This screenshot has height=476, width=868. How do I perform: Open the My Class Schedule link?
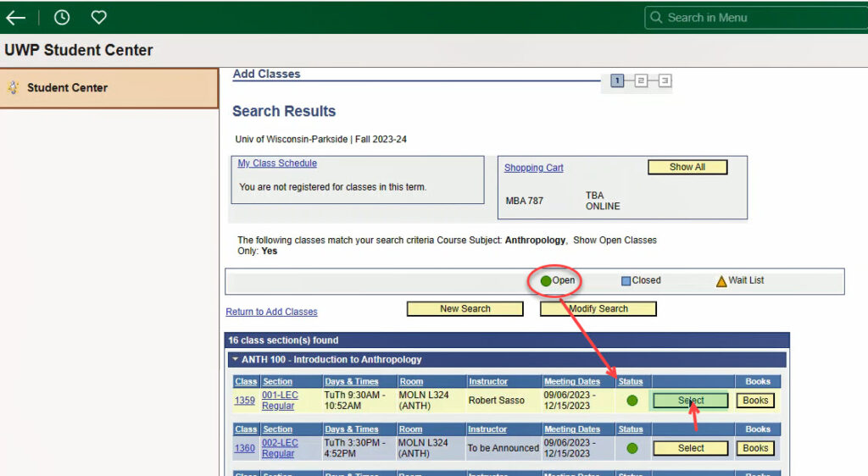277,163
